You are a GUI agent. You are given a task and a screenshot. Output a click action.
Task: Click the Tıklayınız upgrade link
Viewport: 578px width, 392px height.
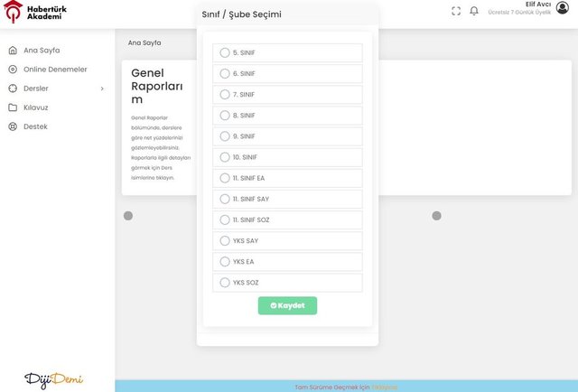[x=385, y=387]
